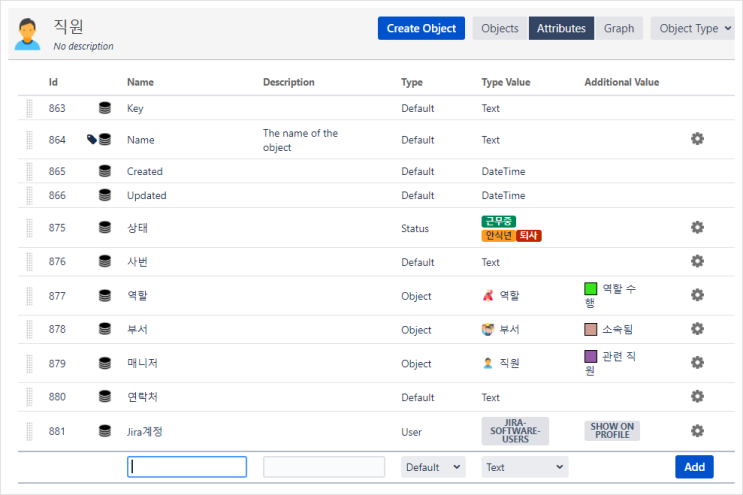743x495 pixels.
Task: Open settings gear for 상태 row
Action: 697,227
